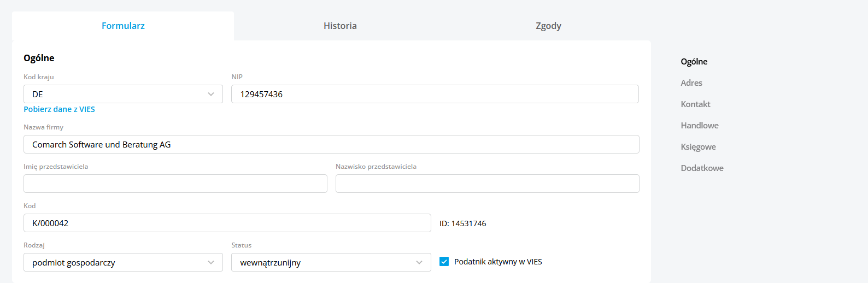
Task: Uncheck Podatnik aktywny w VIES checkbox
Action: click(x=444, y=262)
